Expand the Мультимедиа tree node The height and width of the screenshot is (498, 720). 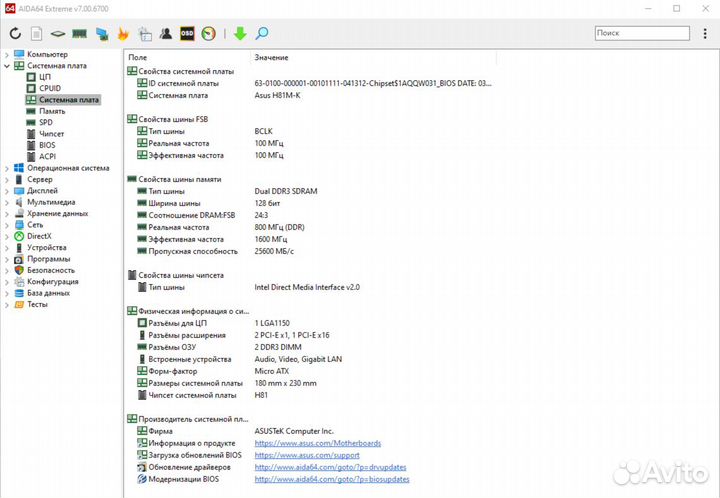tap(6, 202)
